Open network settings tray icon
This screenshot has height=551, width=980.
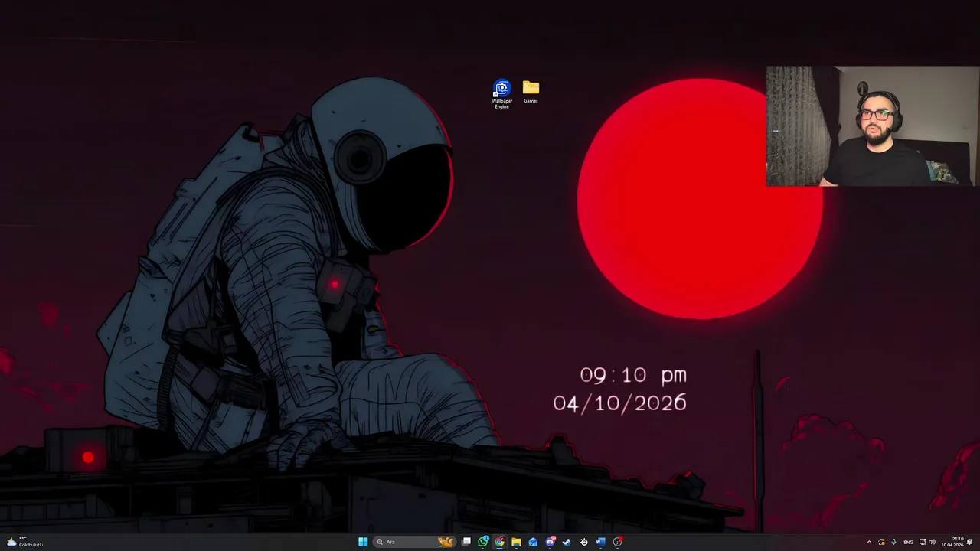pos(923,542)
